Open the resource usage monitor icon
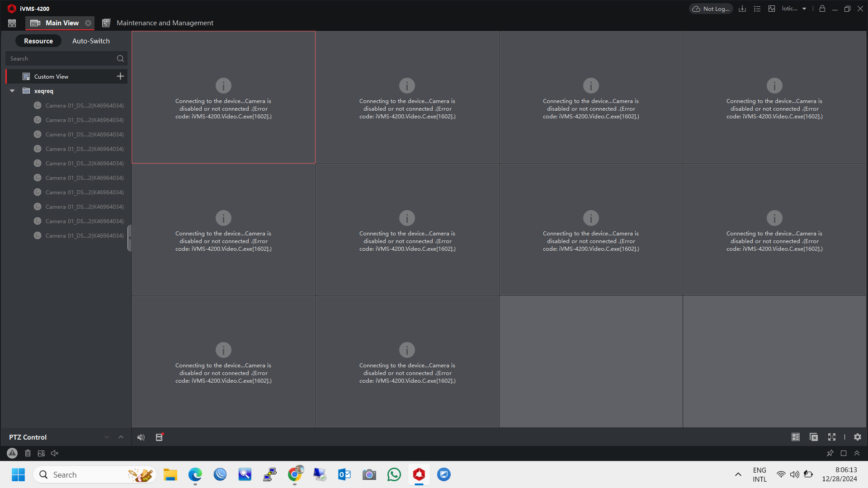 click(772, 9)
